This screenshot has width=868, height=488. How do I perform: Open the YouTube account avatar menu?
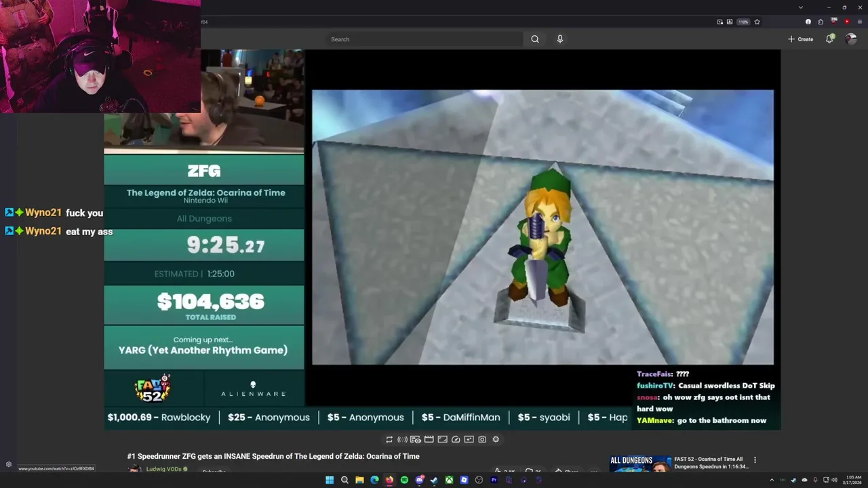(x=851, y=39)
